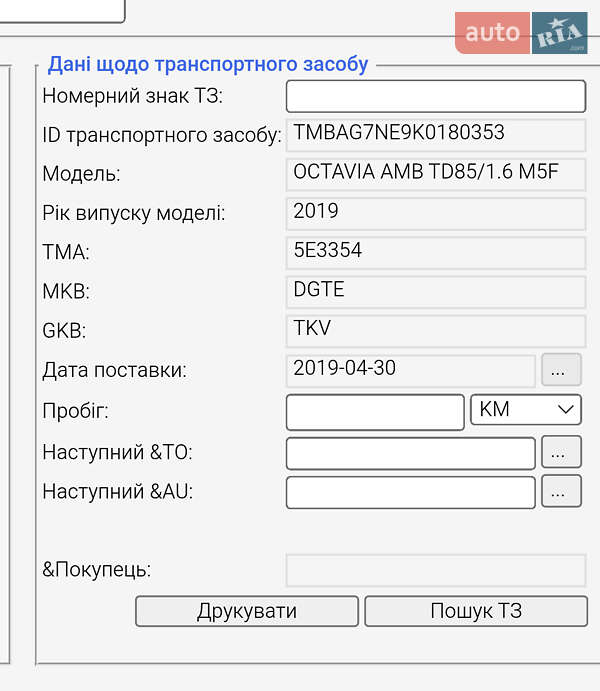
Task: Click the TMA field 5E3354
Action: [x=436, y=253]
